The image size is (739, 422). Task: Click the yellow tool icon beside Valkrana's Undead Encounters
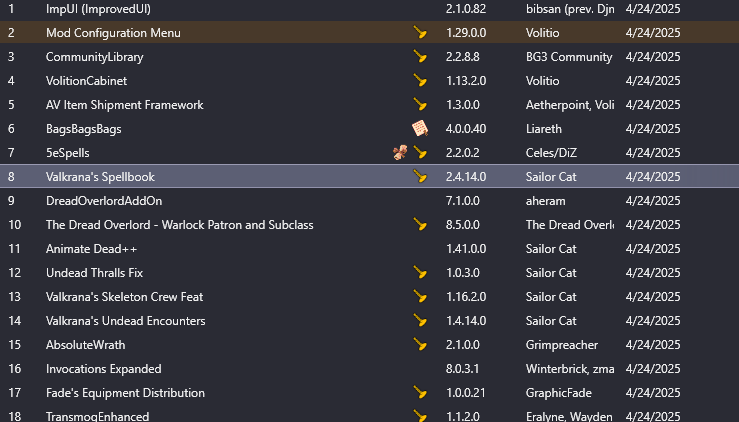pyautogui.click(x=420, y=321)
